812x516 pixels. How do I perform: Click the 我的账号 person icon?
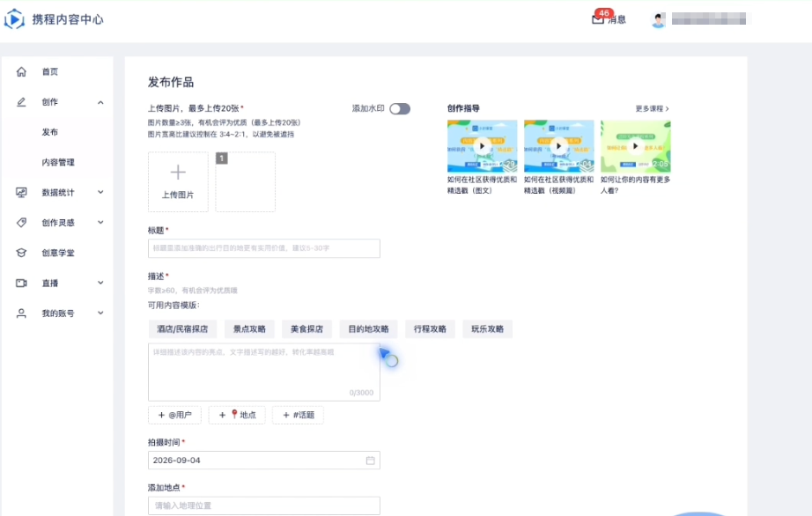pos(21,313)
